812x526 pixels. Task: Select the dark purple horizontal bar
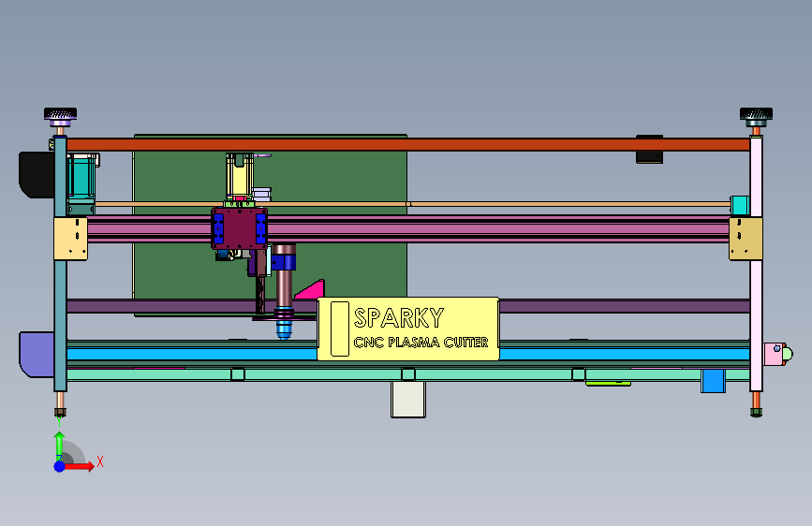[624, 306]
